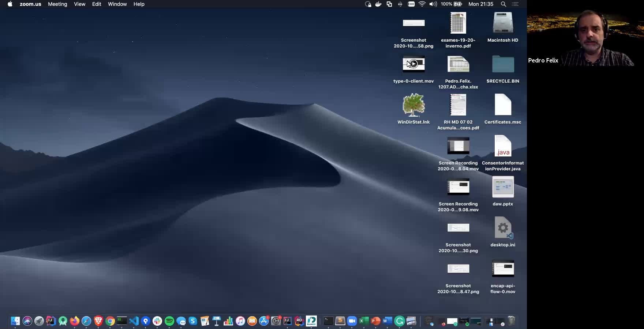Open Grammarly green G icon in dock

coord(400,321)
